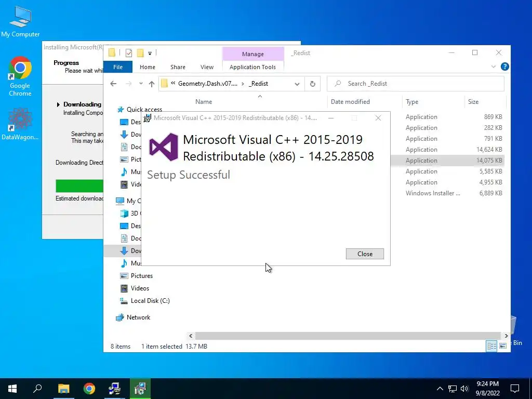Select Pictures under My Computer

[x=141, y=276]
